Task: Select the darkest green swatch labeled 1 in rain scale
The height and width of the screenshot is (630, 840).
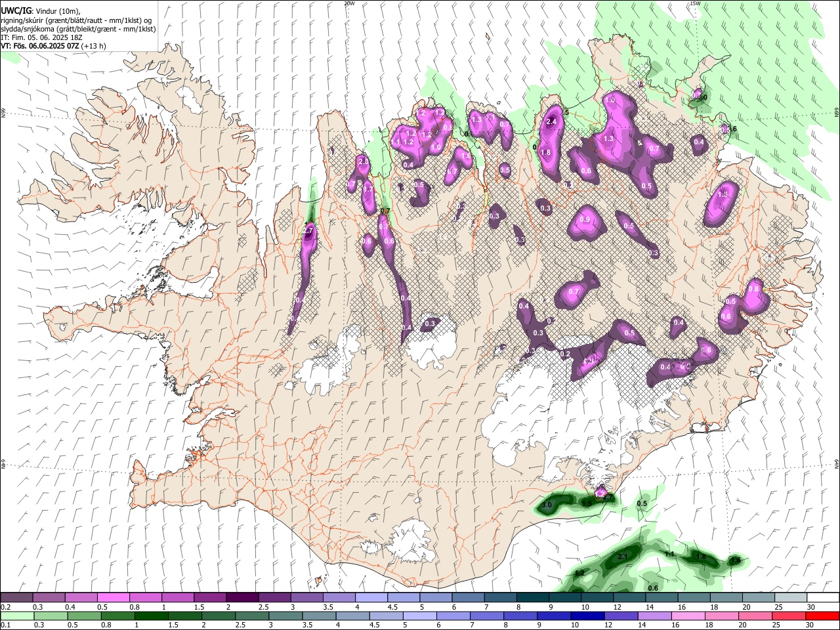Action: (151, 616)
